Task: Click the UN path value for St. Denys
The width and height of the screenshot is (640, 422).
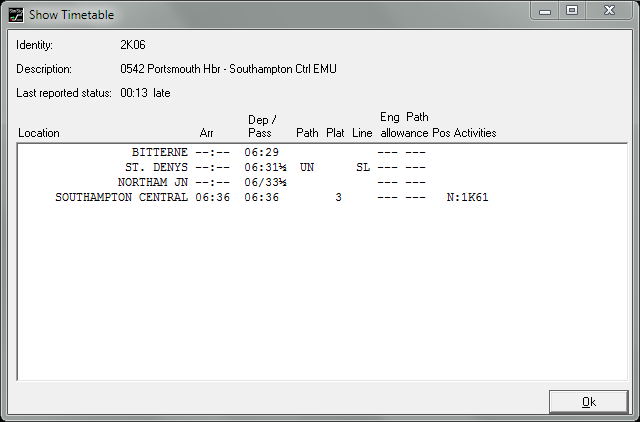Action: tap(307, 167)
